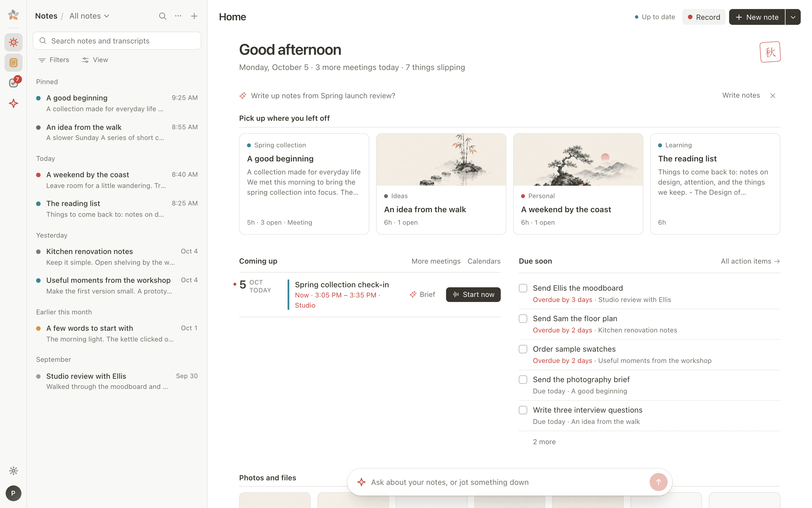This screenshot has height=508, width=812.
Task: Click the app logo at top left
Action: [14, 15]
